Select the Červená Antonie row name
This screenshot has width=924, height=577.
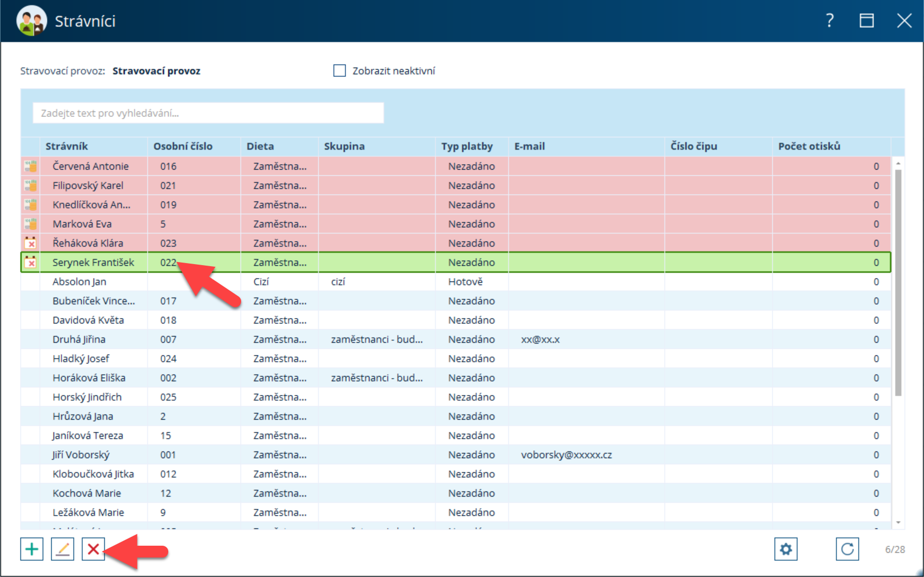[91, 166]
